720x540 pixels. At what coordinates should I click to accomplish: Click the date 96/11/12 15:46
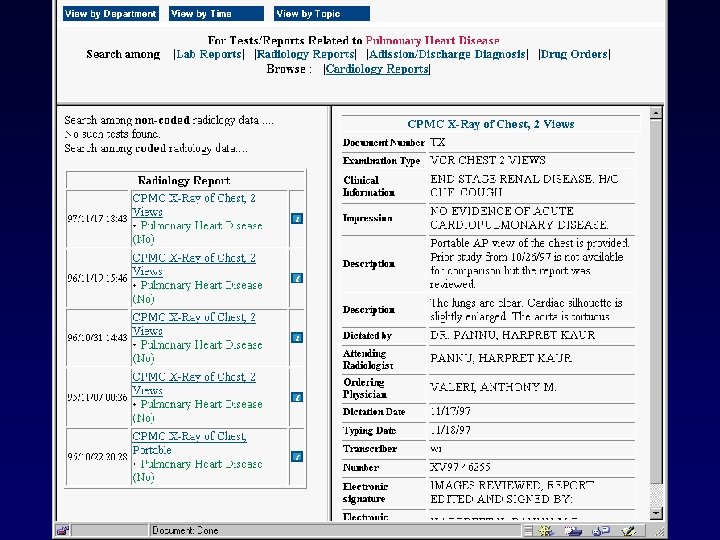click(97, 278)
